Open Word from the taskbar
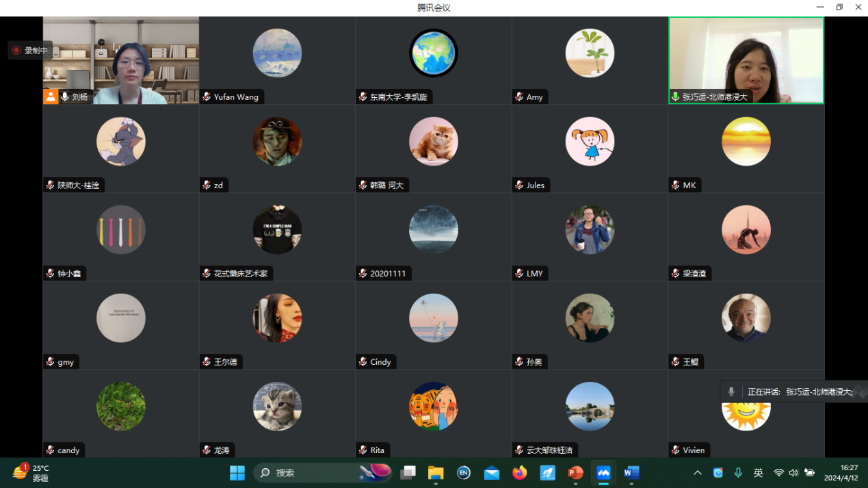Screen dimensions: 868x488 [x=631, y=473]
